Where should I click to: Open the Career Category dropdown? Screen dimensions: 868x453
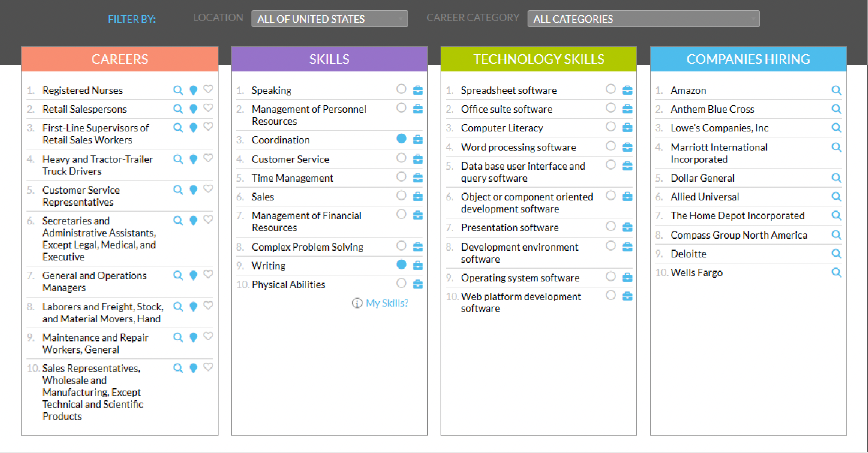tap(643, 19)
